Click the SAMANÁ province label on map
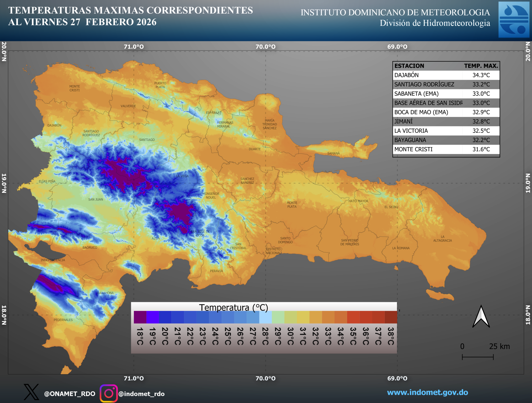532x403 pixels. click(x=334, y=153)
